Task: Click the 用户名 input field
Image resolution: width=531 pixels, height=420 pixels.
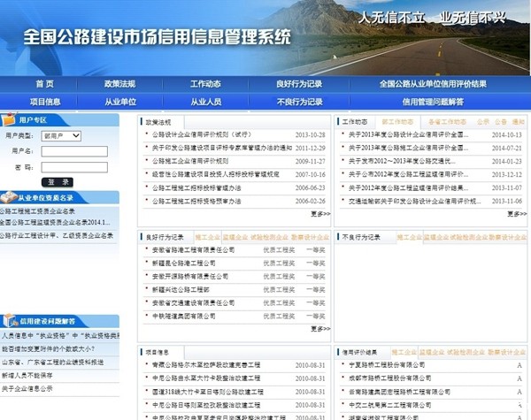Action: pos(74,151)
